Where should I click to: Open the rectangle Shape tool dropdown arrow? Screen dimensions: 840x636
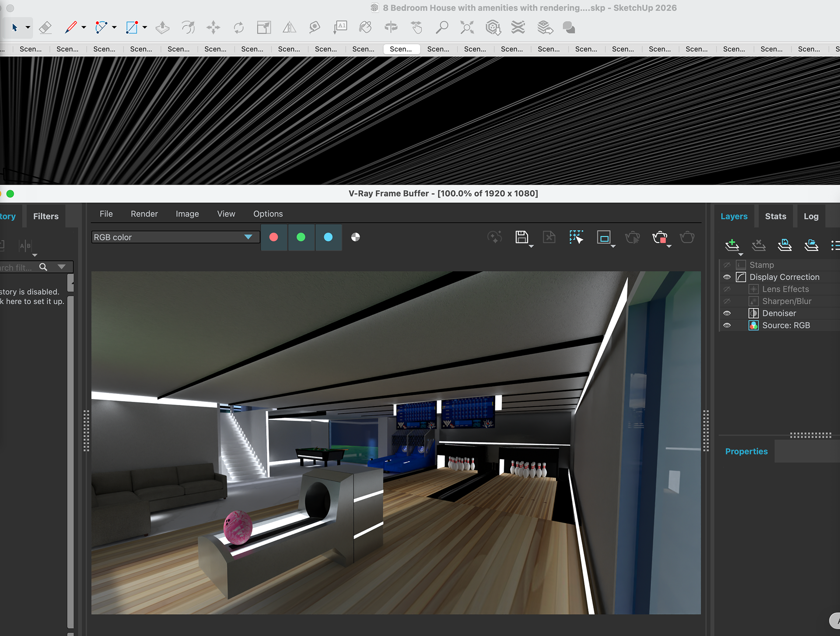[145, 28]
